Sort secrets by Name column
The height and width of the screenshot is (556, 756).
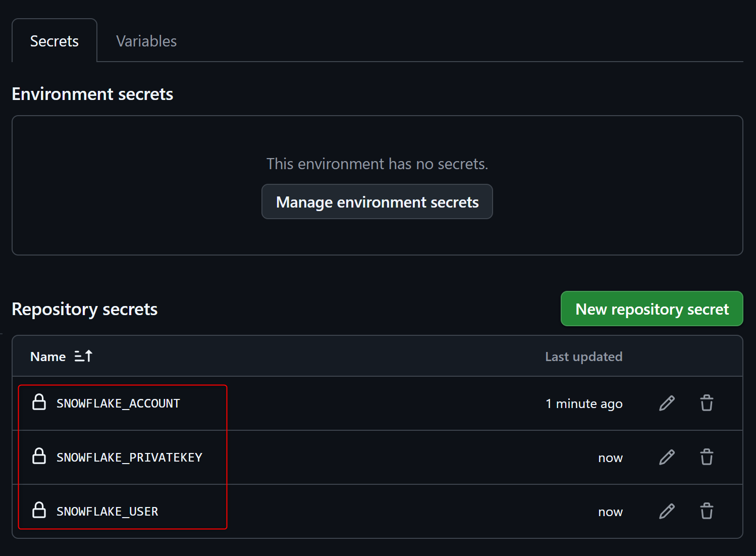pyautogui.click(x=61, y=357)
